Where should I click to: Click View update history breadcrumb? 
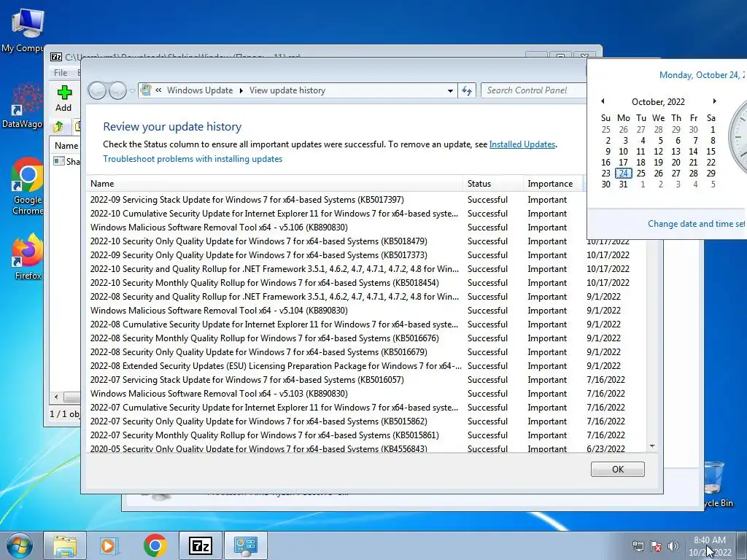287,90
